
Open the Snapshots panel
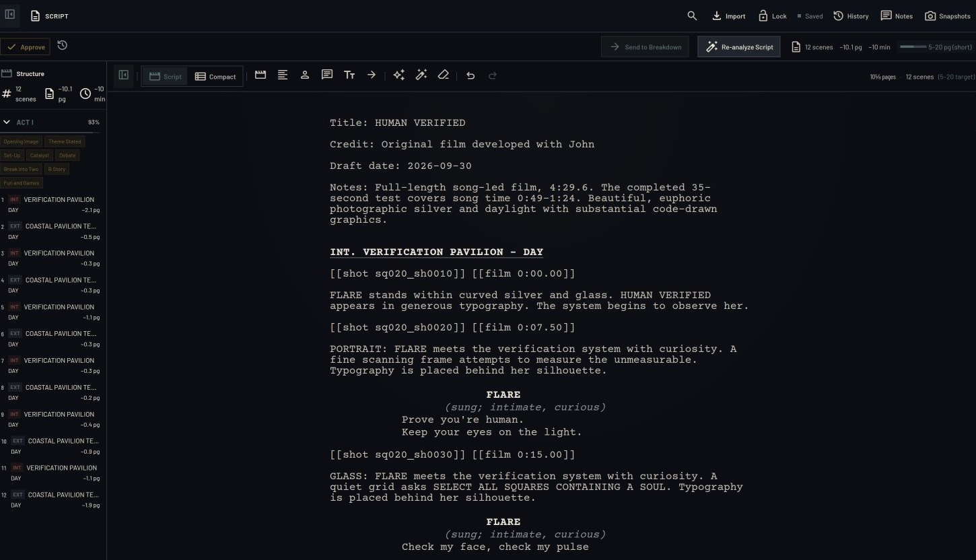(947, 15)
